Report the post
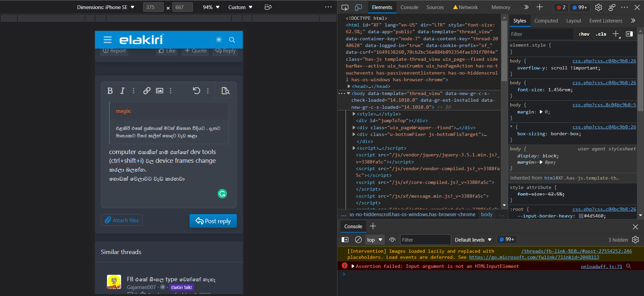644x296 pixels. (114, 51)
